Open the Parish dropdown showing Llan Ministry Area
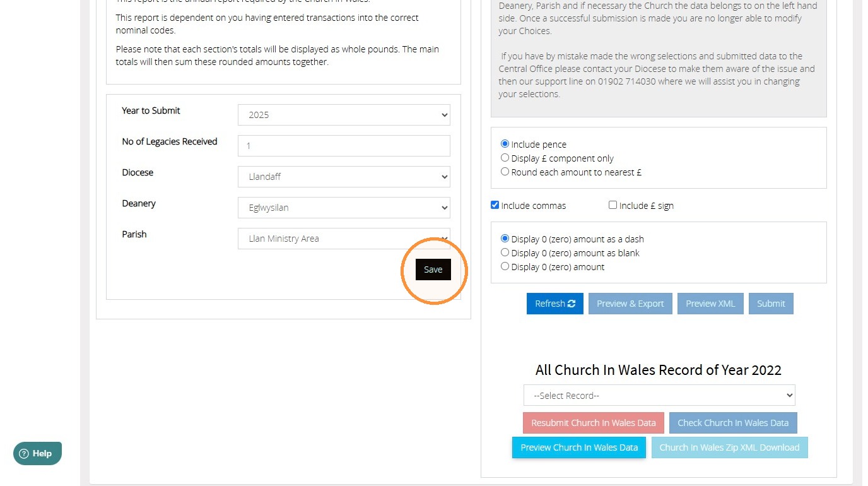The height and width of the screenshot is (486, 868). pyautogui.click(x=344, y=239)
